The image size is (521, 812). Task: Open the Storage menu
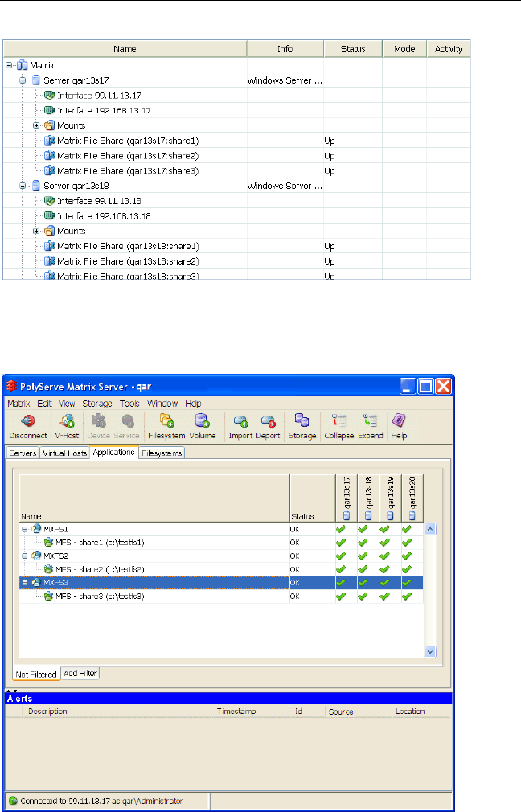pyautogui.click(x=99, y=403)
